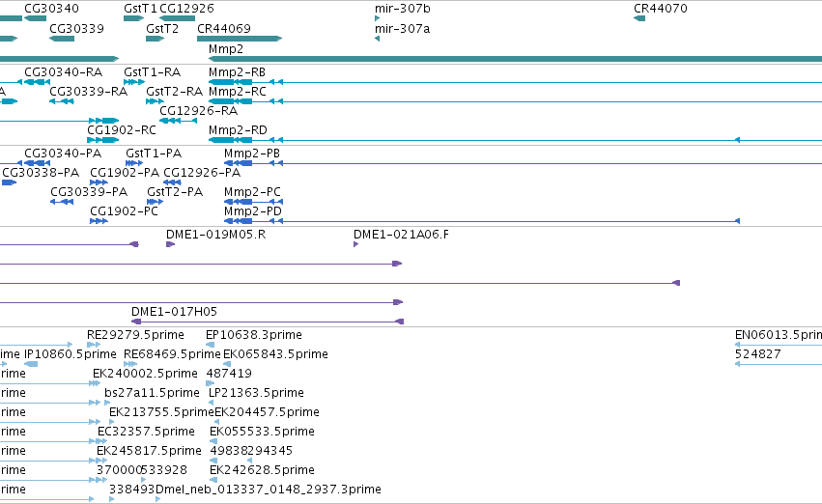The height and width of the screenshot is (504, 822).
Task: Click the CG1902-PA protein label
Action: [x=125, y=173]
